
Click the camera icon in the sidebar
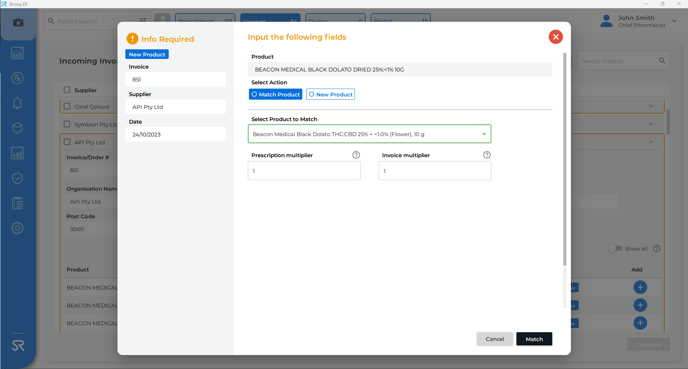[18, 22]
